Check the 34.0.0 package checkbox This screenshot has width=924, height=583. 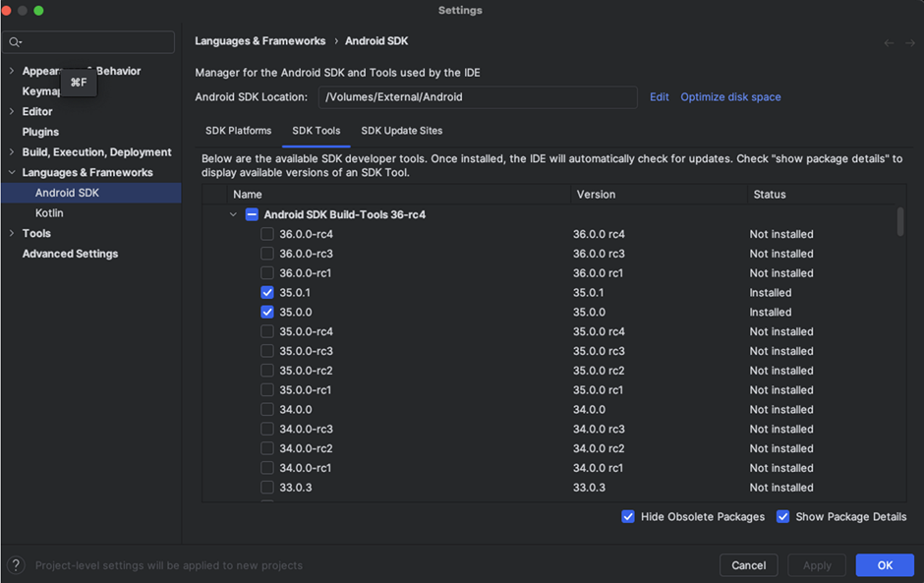coord(267,409)
